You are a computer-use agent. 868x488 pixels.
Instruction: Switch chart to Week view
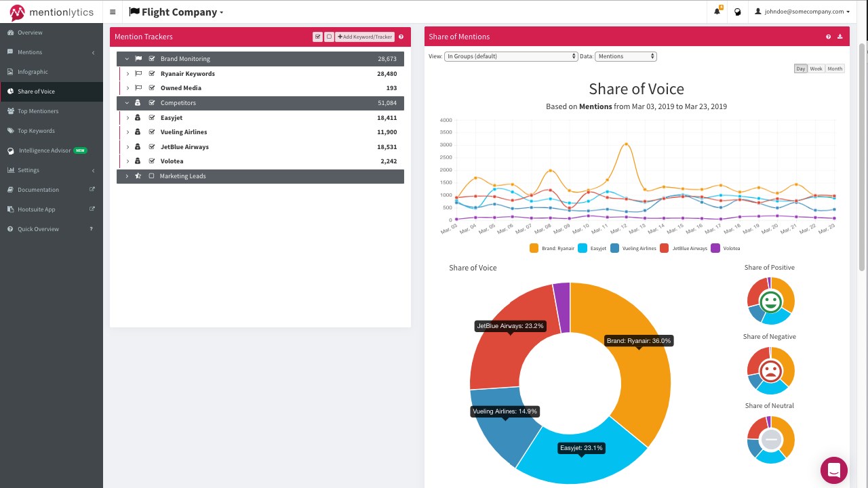[x=816, y=68]
